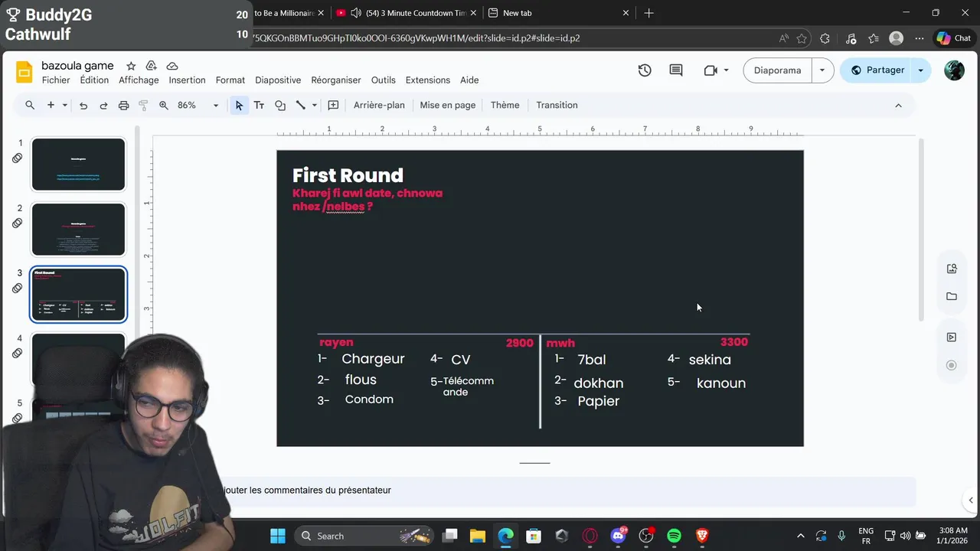The height and width of the screenshot is (551, 980).
Task: Open the Google Slides home icon
Action: tap(24, 72)
